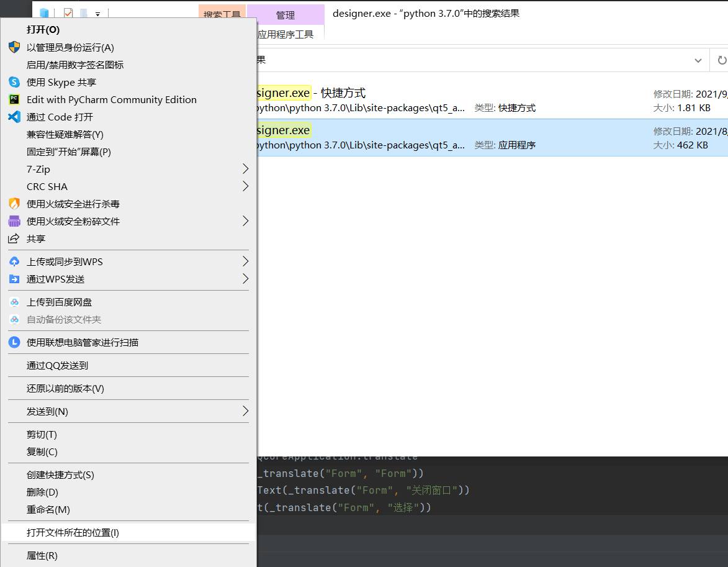This screenshot has width=728, height=567.
Task: Click the Lenovo PC Manager icon
Action: [x=14, y=343]
